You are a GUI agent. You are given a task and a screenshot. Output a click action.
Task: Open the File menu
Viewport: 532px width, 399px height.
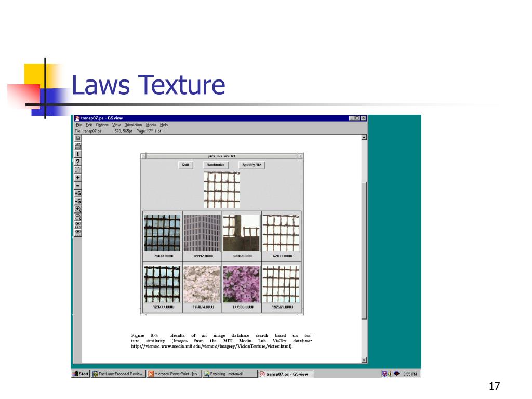pos(79,125)
